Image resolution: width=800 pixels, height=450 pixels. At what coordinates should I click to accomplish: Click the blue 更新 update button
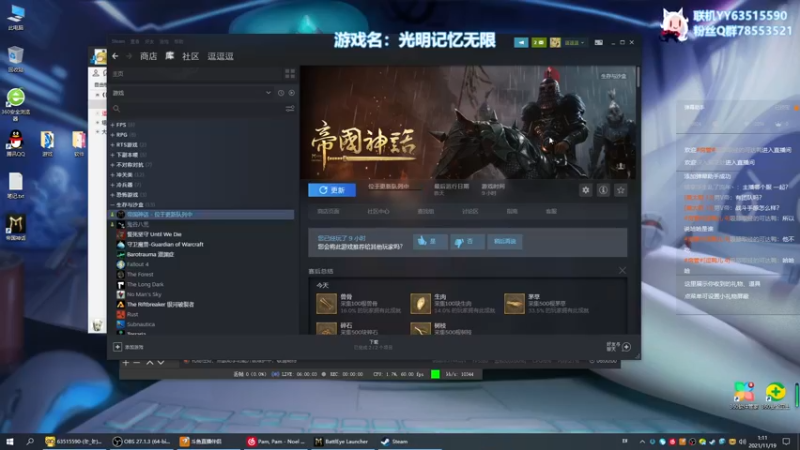point(332,190)
